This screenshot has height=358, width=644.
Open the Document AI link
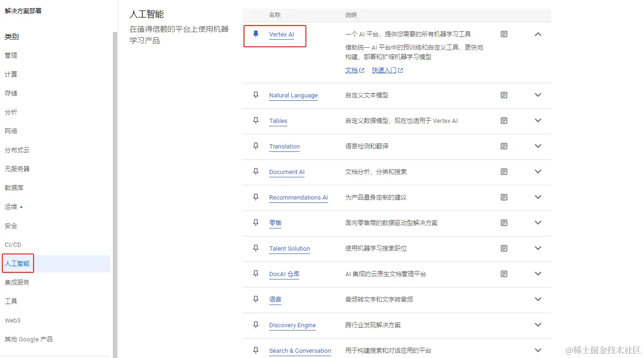287,172
